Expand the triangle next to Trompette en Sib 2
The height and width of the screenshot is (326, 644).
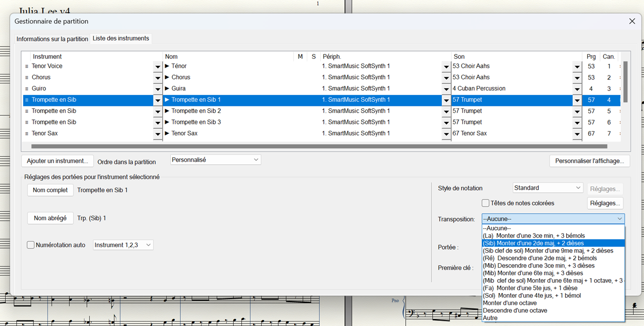167,111
